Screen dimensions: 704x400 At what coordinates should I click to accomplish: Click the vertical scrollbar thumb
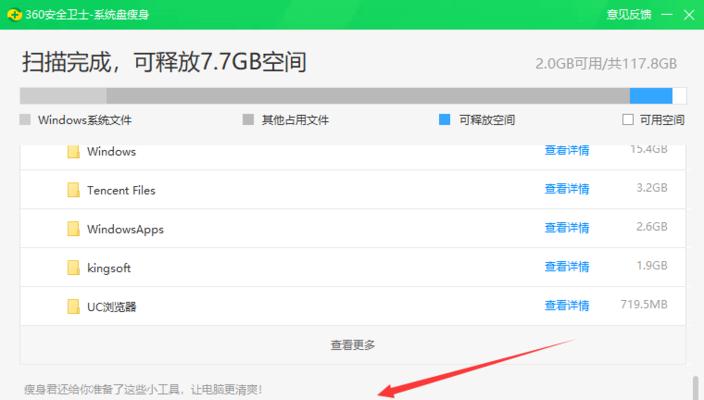click(695, 388)
